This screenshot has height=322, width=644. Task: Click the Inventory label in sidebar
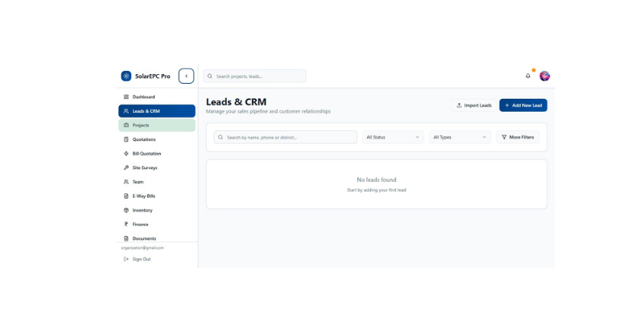[x=142, y=210]
